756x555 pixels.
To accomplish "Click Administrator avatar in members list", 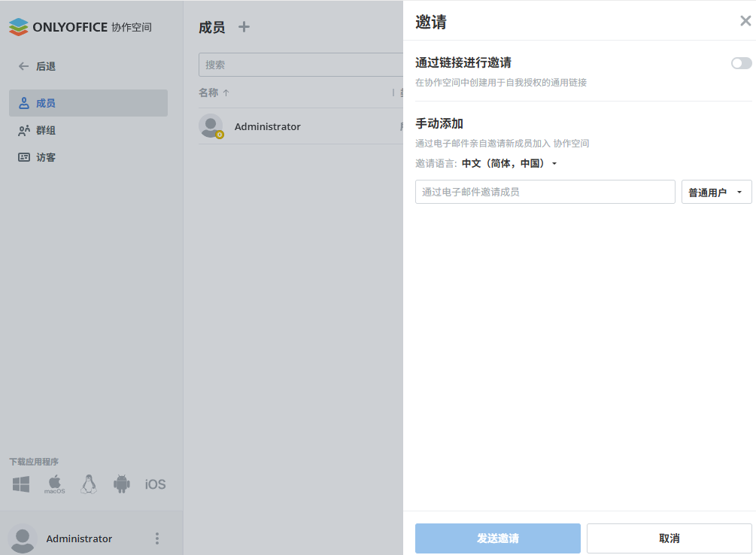I will point(211,126).
